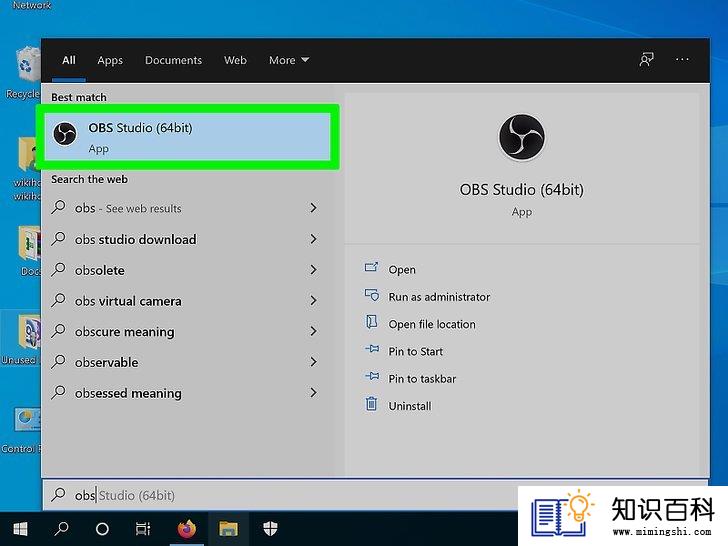Select 'obs studio download' suggestion
The width and height of the screenshot is (728, 546).
pos(186,239)
